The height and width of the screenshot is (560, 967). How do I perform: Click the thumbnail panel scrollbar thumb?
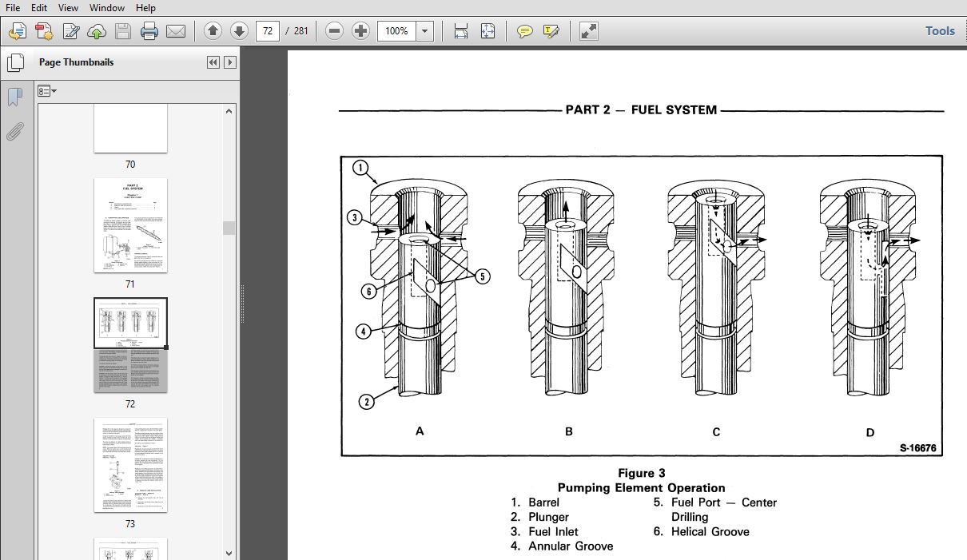click(229, 228)
